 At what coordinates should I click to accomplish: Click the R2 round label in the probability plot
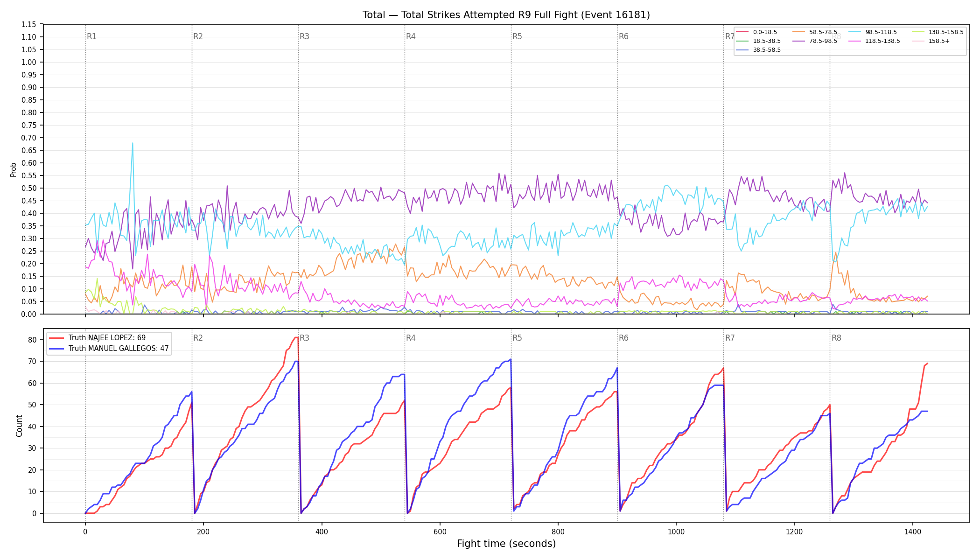click(198, 36)
